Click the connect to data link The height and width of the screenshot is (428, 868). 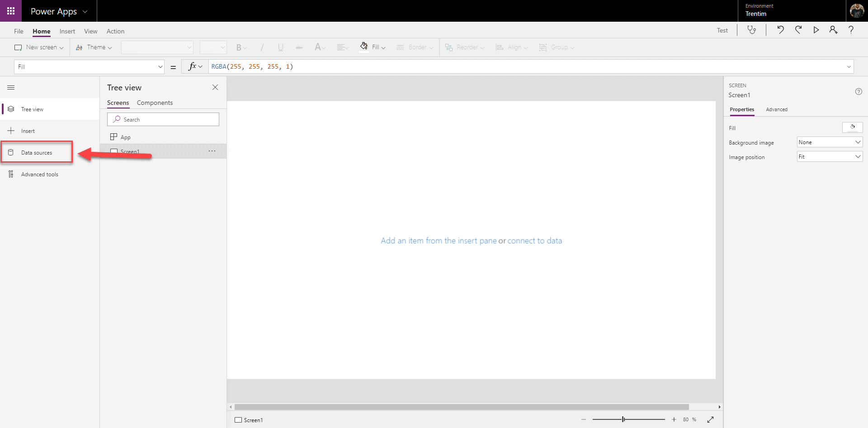535,240
